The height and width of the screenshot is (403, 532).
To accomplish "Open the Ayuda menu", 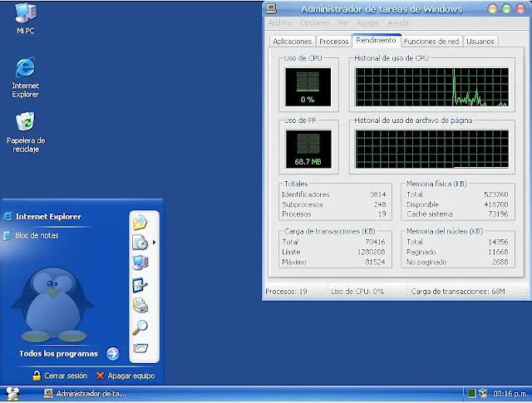I will tap(398, 23).
